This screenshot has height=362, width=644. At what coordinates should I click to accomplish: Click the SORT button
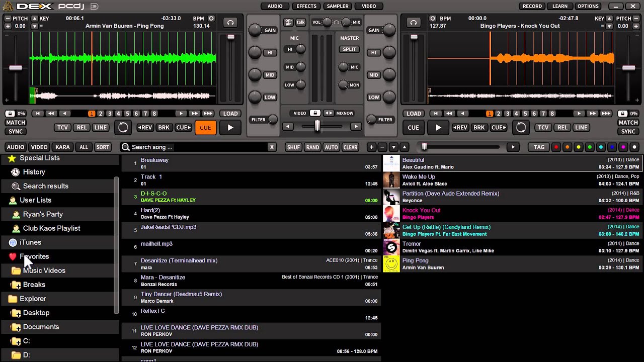pos(103,147)
